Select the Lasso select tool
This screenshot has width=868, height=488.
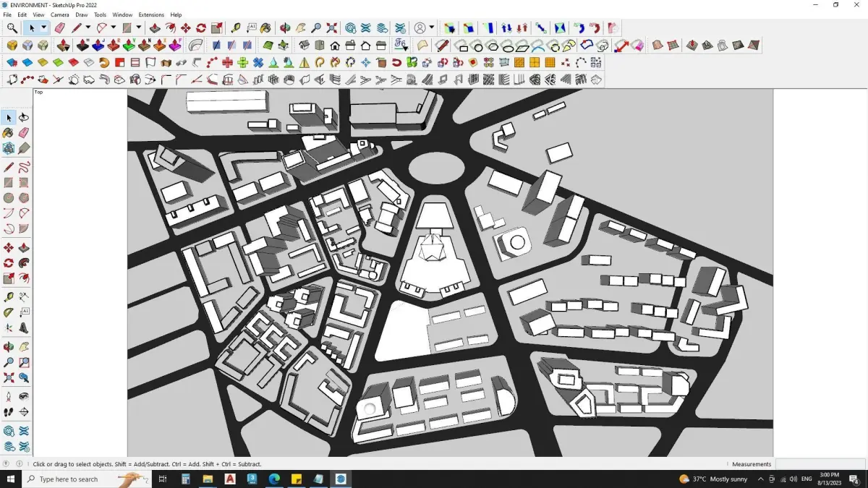click(24, 118)
